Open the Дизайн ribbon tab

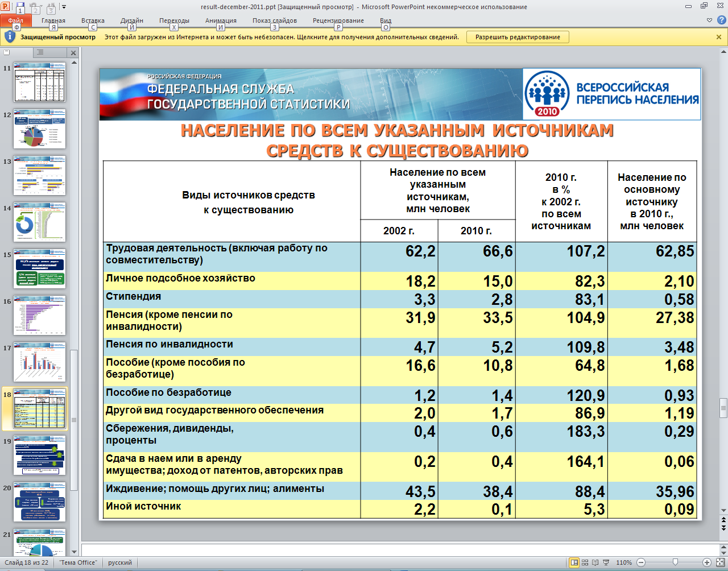point(132,21)
